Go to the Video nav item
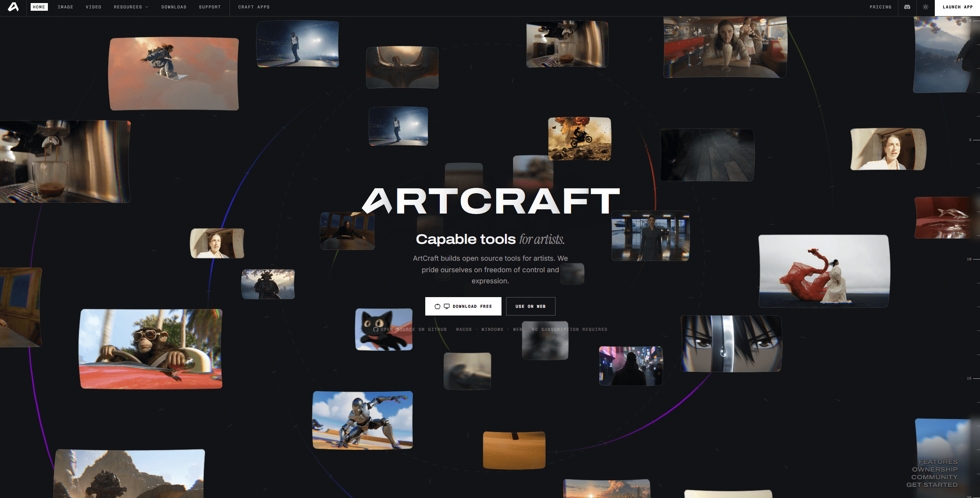980x498 pixels. [x=93, y=7]
